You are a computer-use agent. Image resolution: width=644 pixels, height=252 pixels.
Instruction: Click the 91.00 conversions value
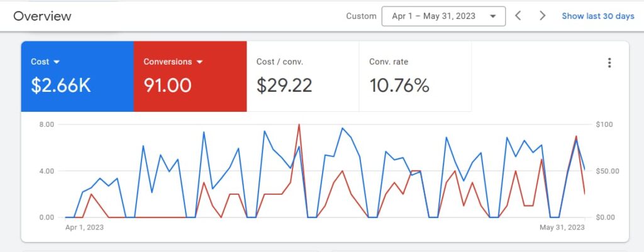[167, 86]
